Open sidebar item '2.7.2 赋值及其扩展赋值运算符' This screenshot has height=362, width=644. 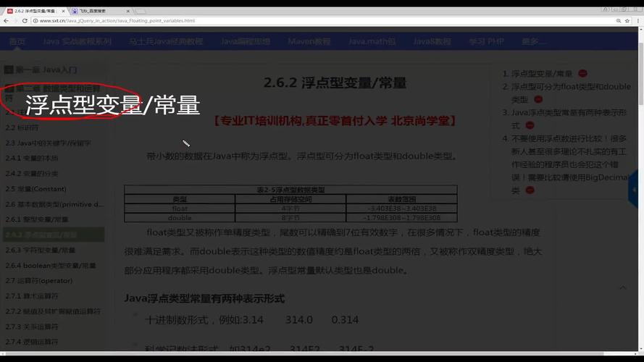click(x=53, y=311)
